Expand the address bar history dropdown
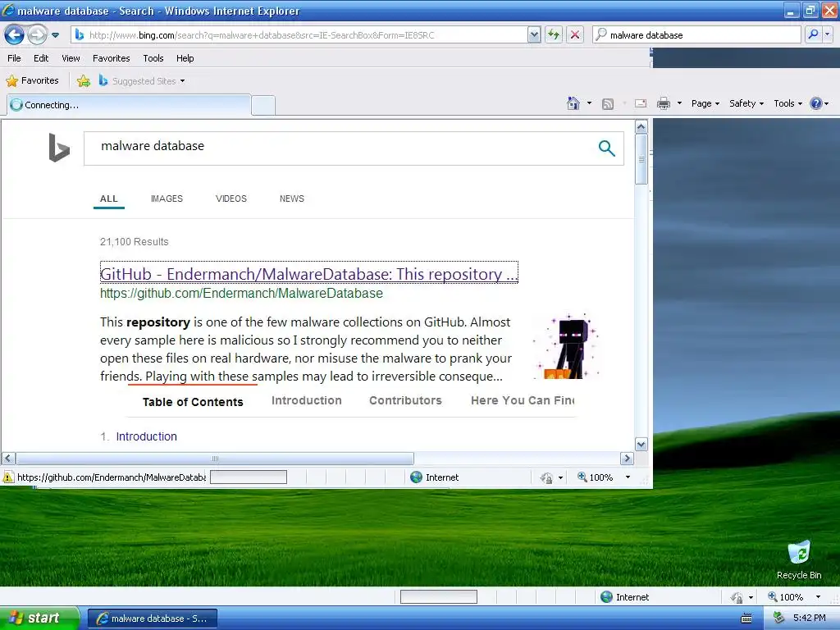 coord(533,35)
